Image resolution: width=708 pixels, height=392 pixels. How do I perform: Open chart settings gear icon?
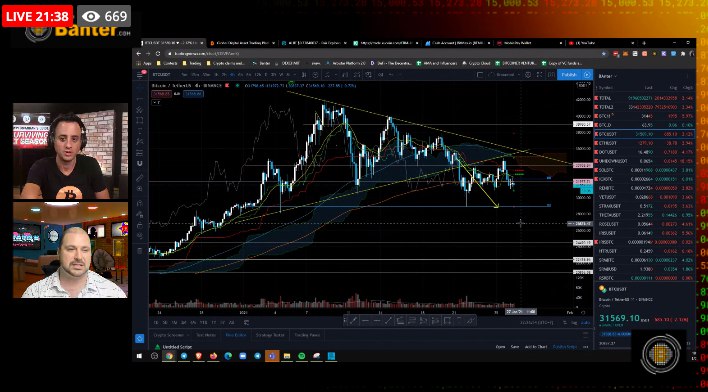click(528, 75)
